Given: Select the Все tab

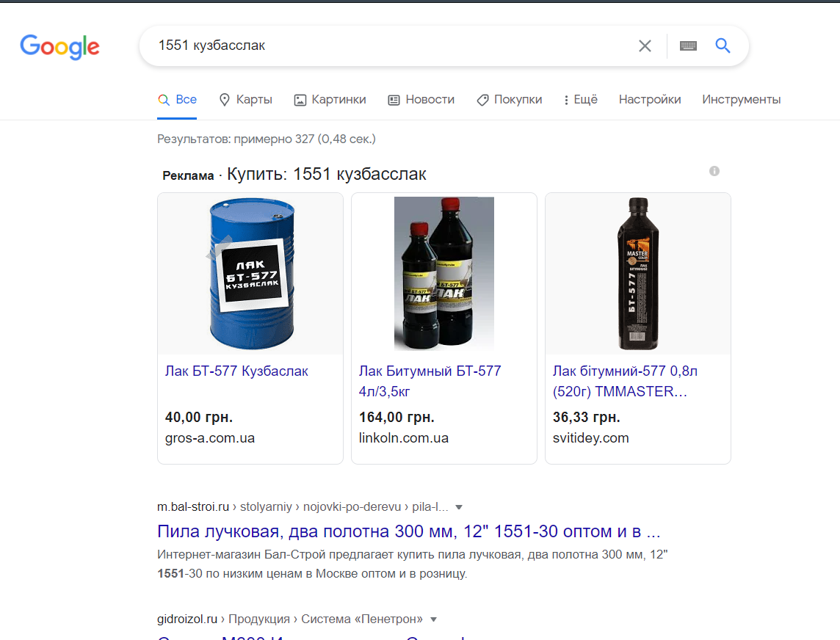Looking at the screenshot, I should tap(177, 100).
